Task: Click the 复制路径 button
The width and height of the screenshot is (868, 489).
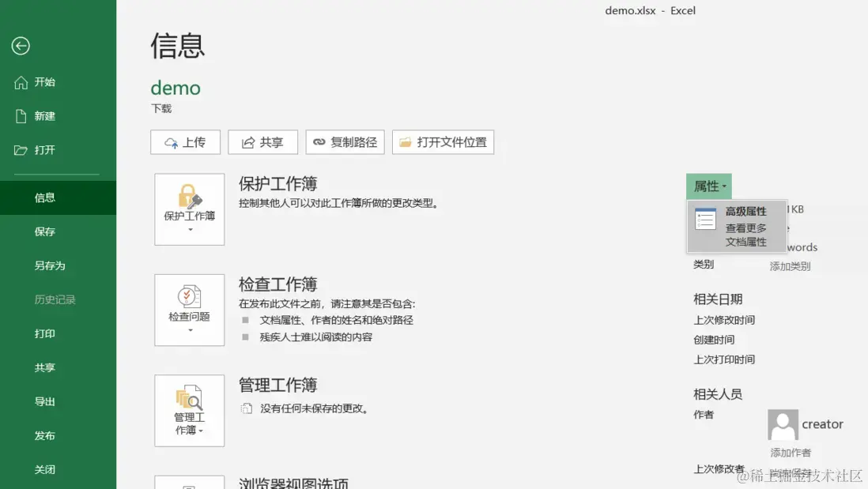Action: point(345,142)
